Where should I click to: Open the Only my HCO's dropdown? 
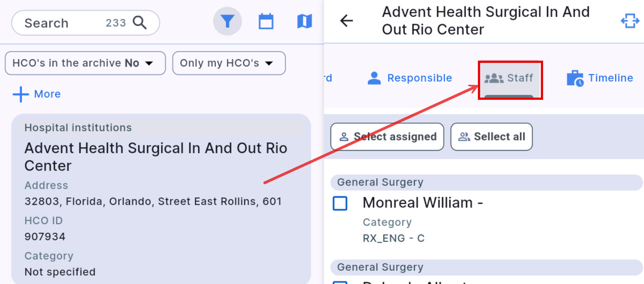click(x=229, y=63)
